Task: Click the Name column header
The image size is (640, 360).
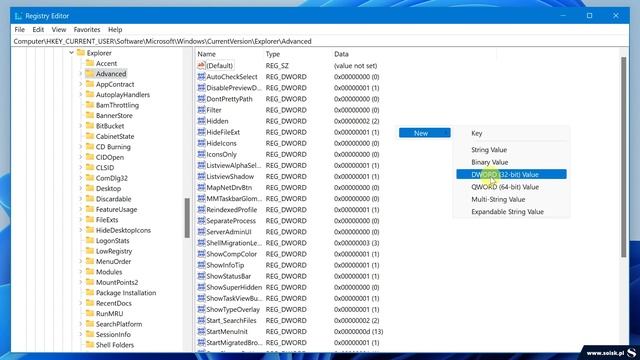Action: [207, 54]
